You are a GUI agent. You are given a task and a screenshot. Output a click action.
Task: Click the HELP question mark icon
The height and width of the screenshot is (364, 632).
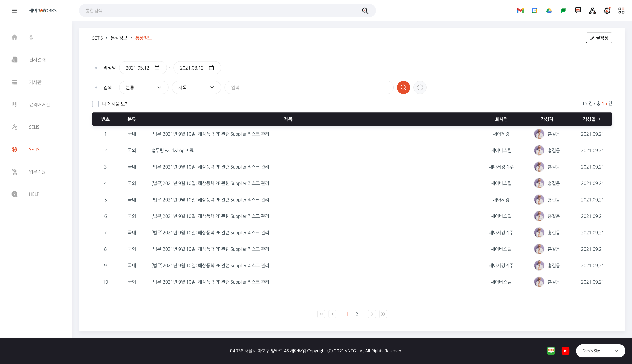tap(14, 194)
